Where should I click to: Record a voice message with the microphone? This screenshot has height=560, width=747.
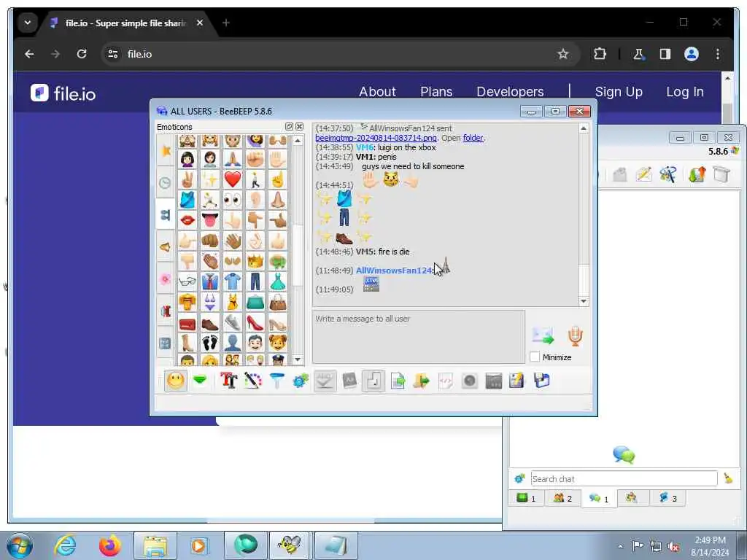575,336
